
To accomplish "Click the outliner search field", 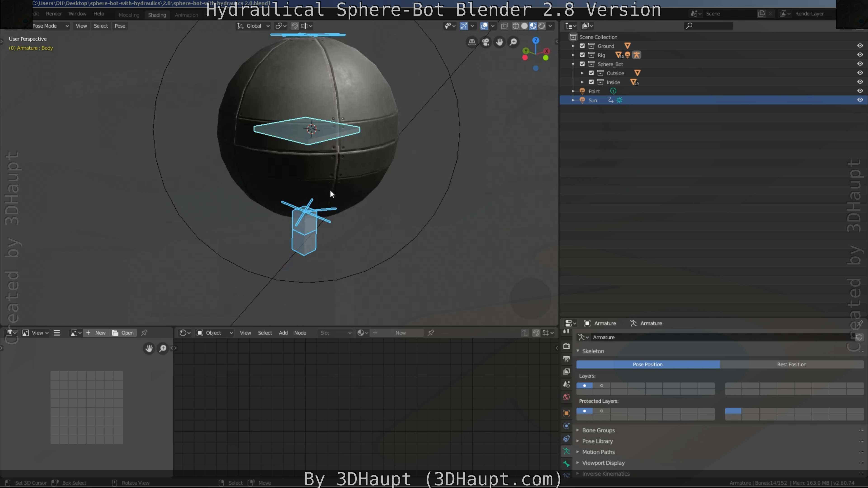I will coord(709,26).
